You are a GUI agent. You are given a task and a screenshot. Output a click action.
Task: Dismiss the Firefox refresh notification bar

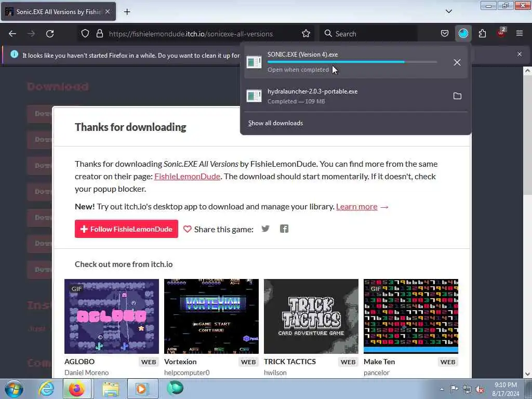pos(520,54)
